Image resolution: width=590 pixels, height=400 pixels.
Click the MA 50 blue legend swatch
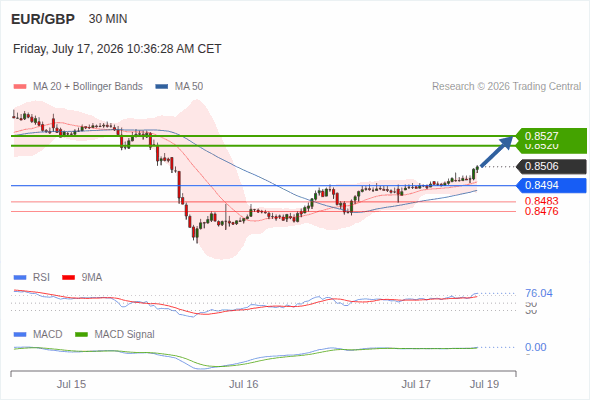click(x=162, y=87)
